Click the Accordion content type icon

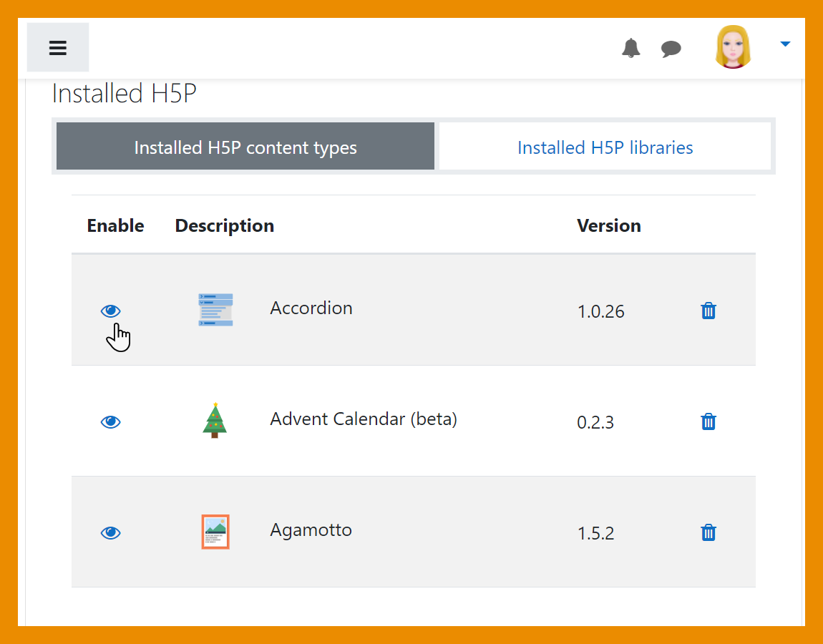tap(215, 310)
